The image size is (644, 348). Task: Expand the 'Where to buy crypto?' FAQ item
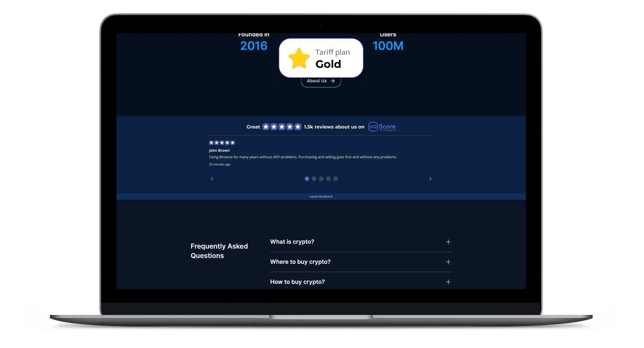448,261
